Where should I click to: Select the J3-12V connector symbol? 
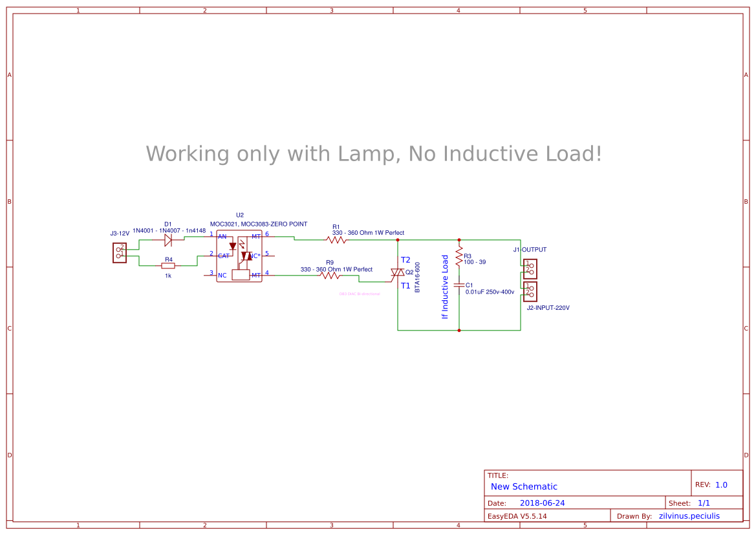pos(119,252)
